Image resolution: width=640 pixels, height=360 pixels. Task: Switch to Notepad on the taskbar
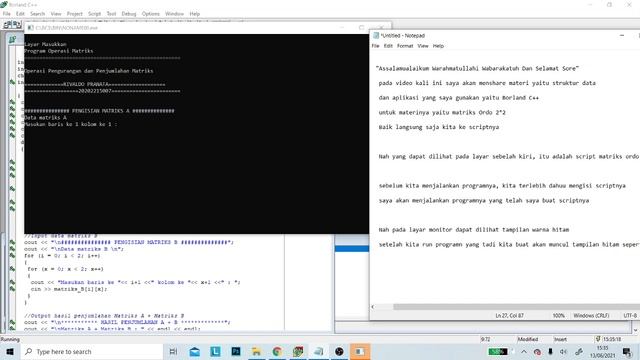(318, 351)
